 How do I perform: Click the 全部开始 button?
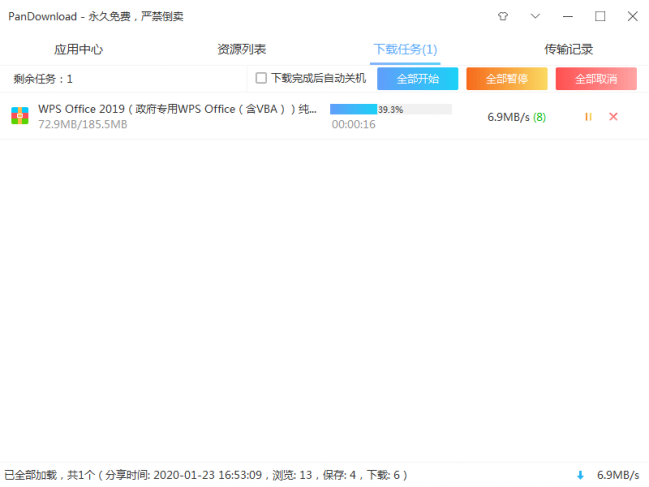[417, 79]
